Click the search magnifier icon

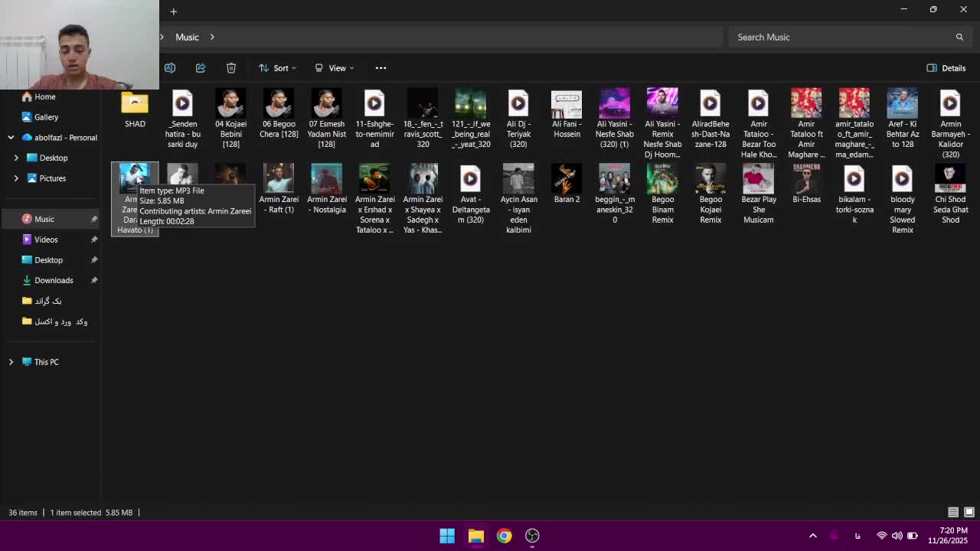point(959,37)
